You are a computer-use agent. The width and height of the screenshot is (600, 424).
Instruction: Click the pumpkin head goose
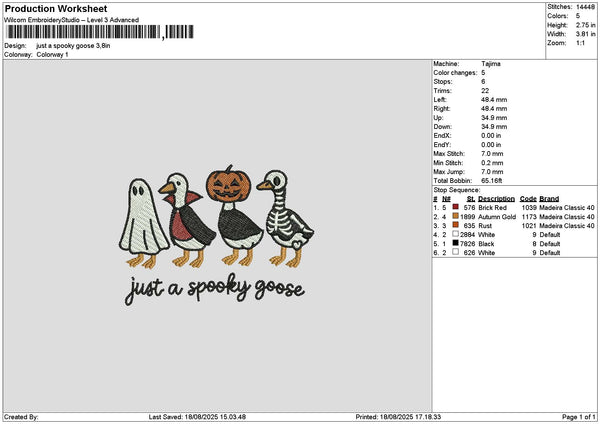pyautogui.click(x=234, y=215)
